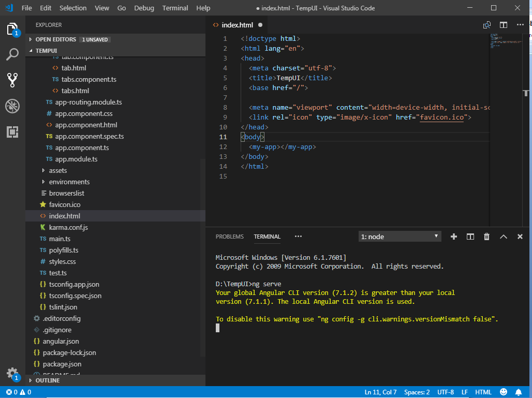Open the Search panel in the Activity Bar
The height and width of the screenshot is (398, 532).
[12, 54]
